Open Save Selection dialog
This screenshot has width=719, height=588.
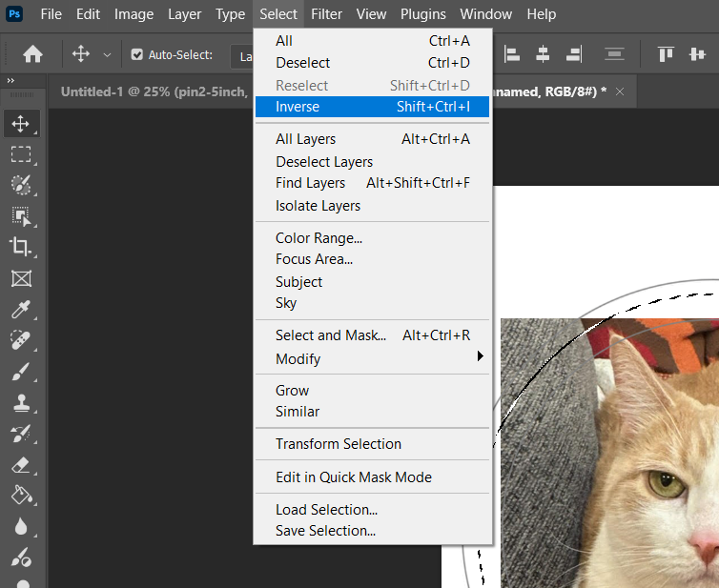pyautogui.click(x=372, y=531)
